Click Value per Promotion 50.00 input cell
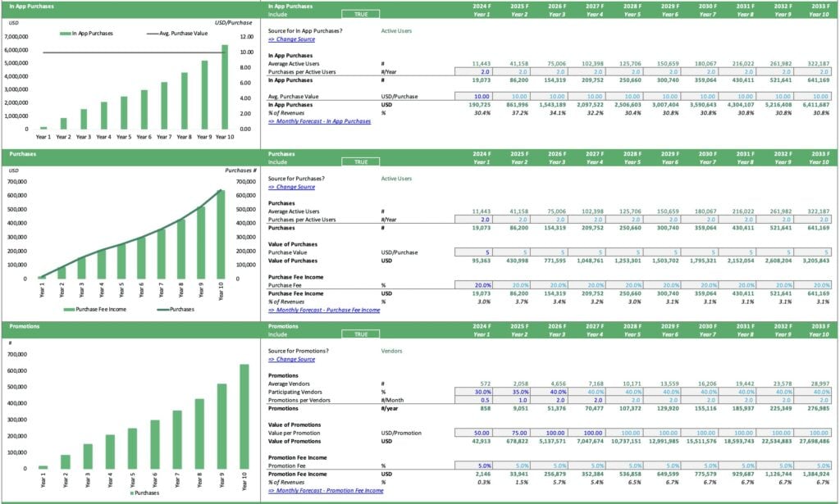 pos(473,433)
